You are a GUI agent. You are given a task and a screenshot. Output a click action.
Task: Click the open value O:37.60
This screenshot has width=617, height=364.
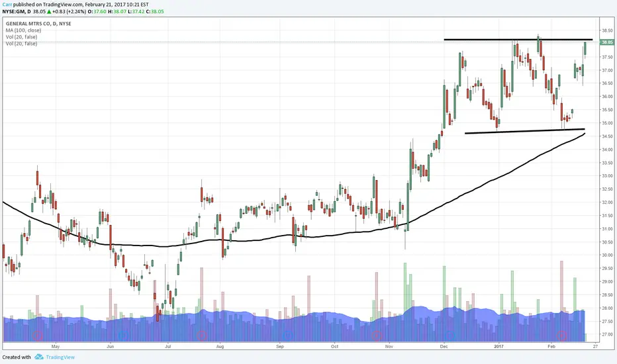(97, 11)
